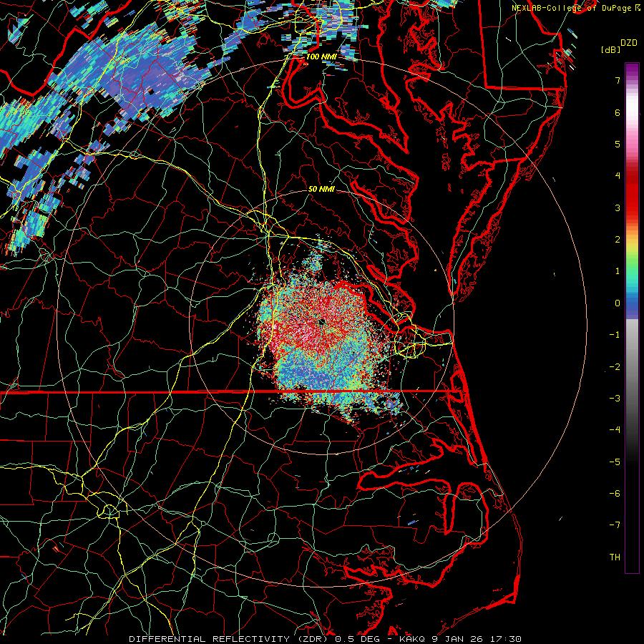Click DIFFERENTIAL REFLECTIVITY (ZDR) in the caption
This screenshot has width=644, height=644.
tap(230, 639)
